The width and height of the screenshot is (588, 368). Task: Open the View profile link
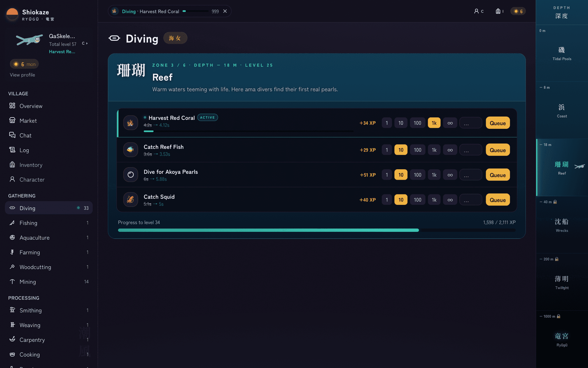(22, 75)
